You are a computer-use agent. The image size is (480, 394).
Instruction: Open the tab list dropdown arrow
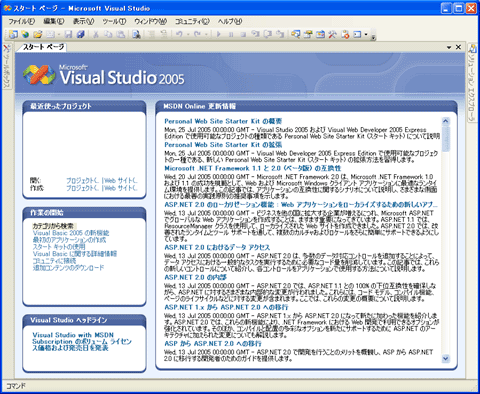tap(449, 47)
